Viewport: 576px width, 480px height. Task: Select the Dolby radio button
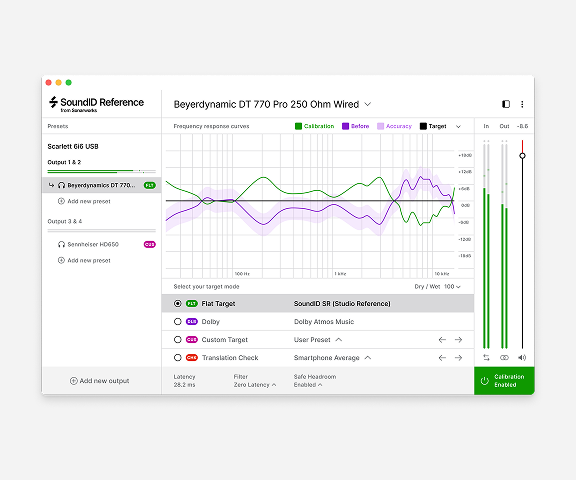(x=178, y=322)
